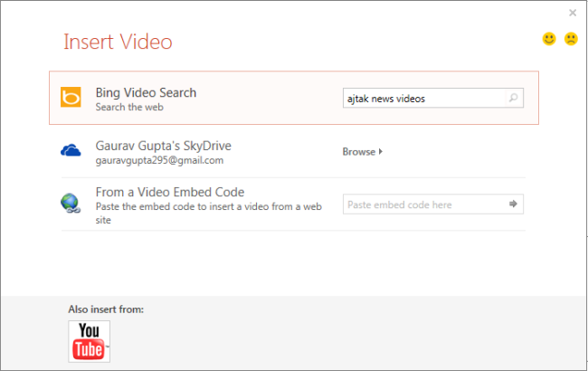This screenshot has width=588, height=371.
Task: Choose 'From a Video Embed Code' label
Action: [x=170, y=192]
